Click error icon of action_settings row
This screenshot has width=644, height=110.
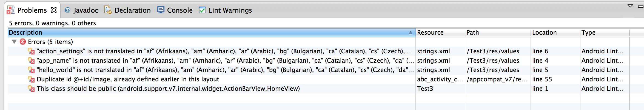(x=31, y=51)
